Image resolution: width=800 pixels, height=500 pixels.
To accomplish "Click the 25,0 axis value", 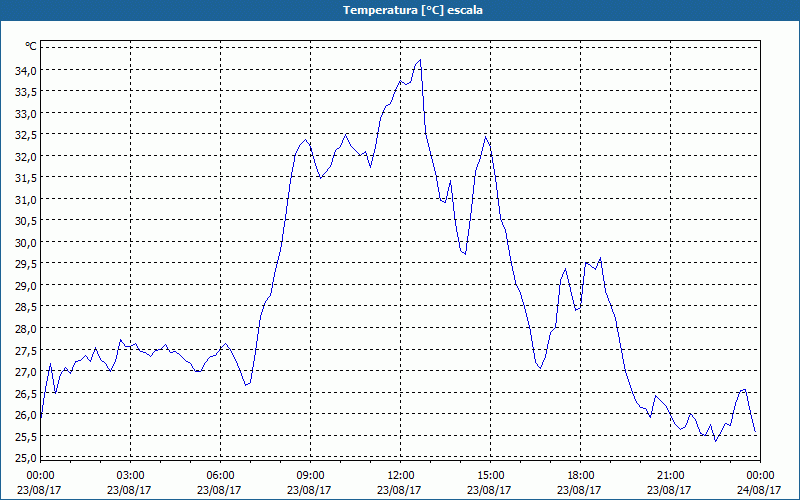I will coord(26,457).
